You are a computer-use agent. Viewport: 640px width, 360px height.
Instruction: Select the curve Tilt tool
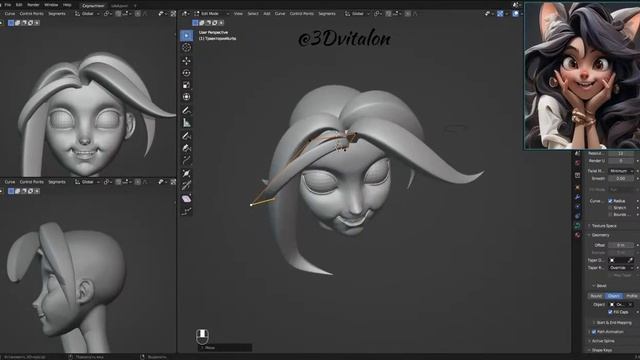pyautogui.click(x=187, y=186)
